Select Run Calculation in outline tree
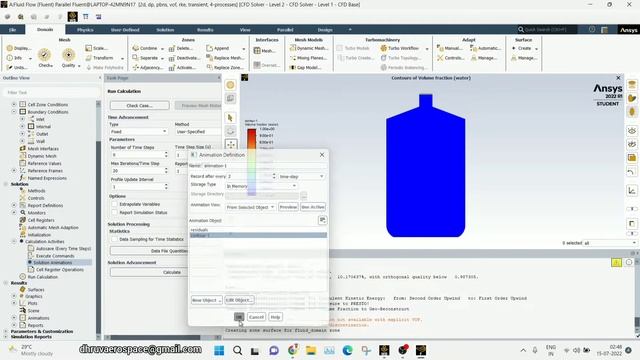640x360 pixels. coord(42,277)
